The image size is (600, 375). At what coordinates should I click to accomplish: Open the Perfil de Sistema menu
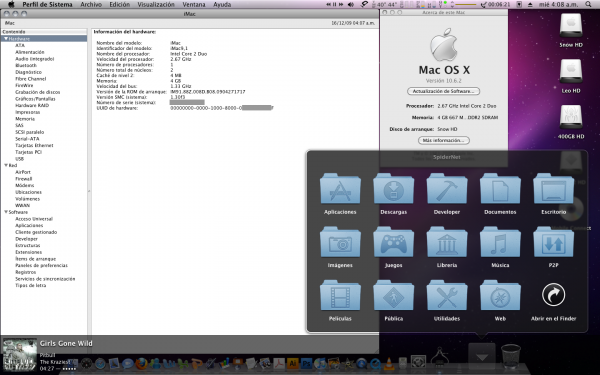coord(47,5)
